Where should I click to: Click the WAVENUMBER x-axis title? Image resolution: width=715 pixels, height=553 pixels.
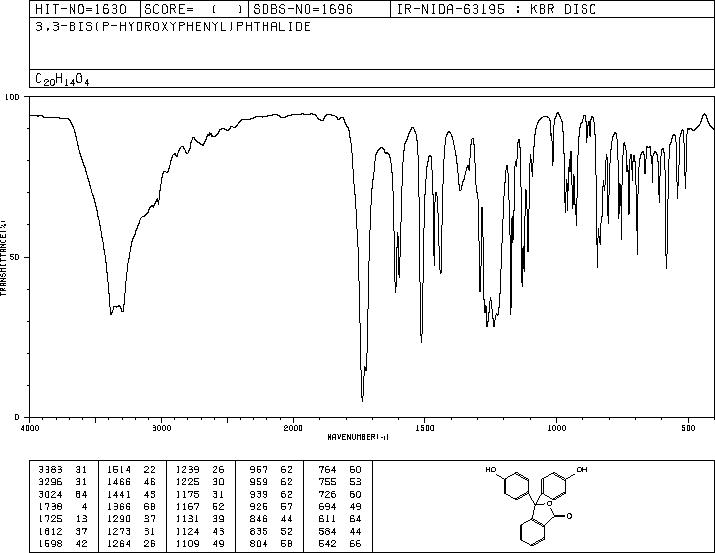pyautogui.click(x=358, y=437)
